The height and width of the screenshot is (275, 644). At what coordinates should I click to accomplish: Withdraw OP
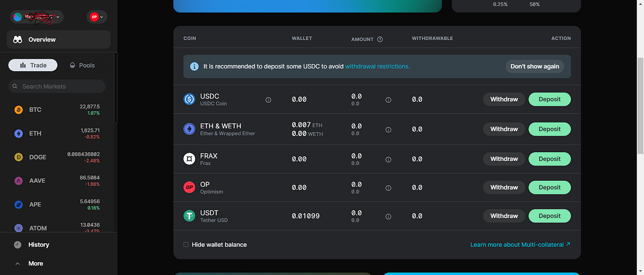[x=504, y=187]
